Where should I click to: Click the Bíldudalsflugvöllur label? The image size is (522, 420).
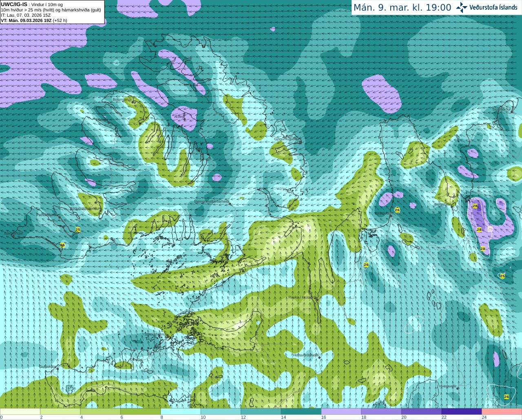pyautogui.click(x=85, y=208)
